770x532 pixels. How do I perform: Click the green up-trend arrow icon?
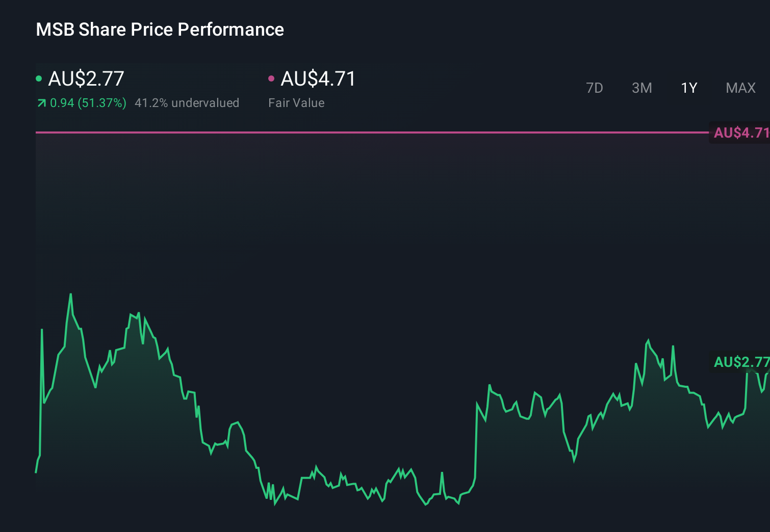[x=41, y=103]
